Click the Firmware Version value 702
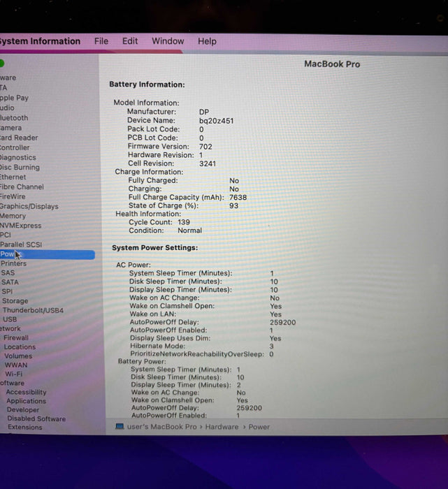Screen dimensions: 448x489 pyautogui.click(x=205, y=147)
